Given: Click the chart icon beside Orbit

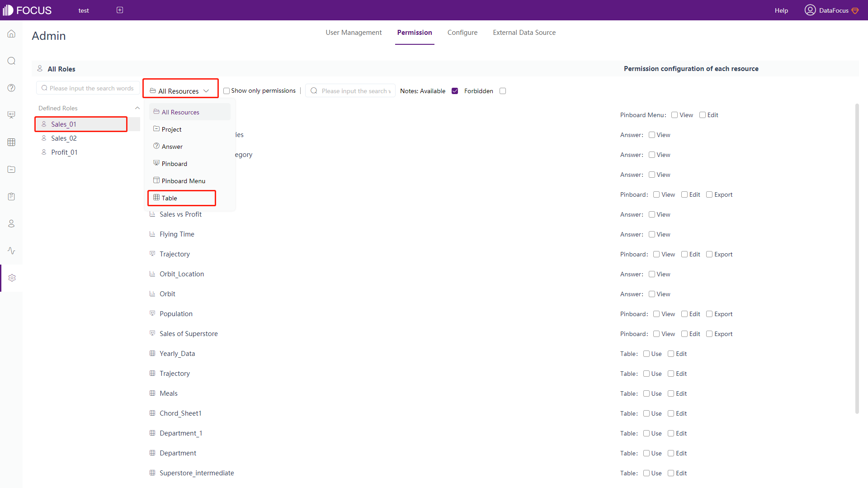Looking at the screenshot, I should [x=152, y=294].
